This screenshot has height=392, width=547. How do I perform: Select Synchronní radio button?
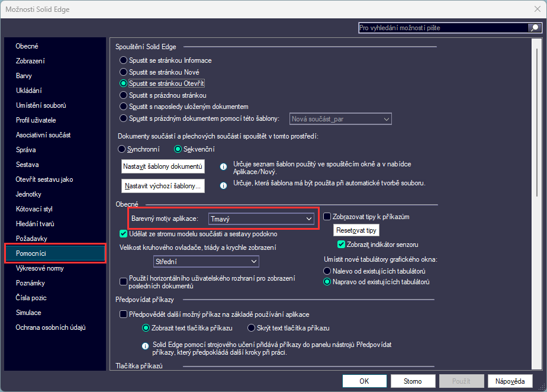[x=123, y=149]
